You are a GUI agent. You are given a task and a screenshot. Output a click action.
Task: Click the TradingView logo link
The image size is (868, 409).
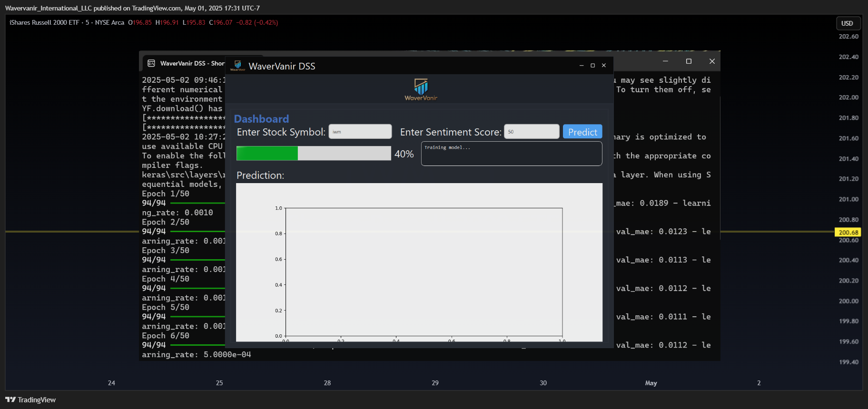click(30, 399)
